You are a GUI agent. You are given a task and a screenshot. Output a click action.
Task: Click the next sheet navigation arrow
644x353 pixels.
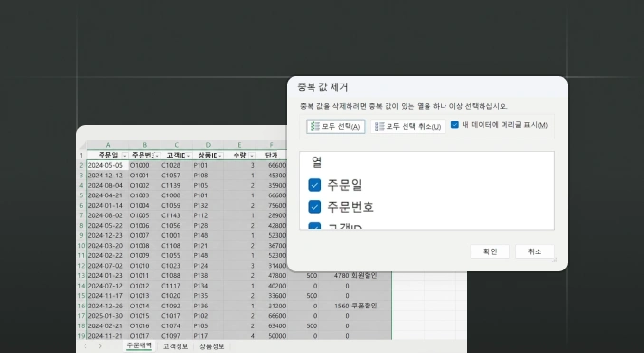pos(100,346)
